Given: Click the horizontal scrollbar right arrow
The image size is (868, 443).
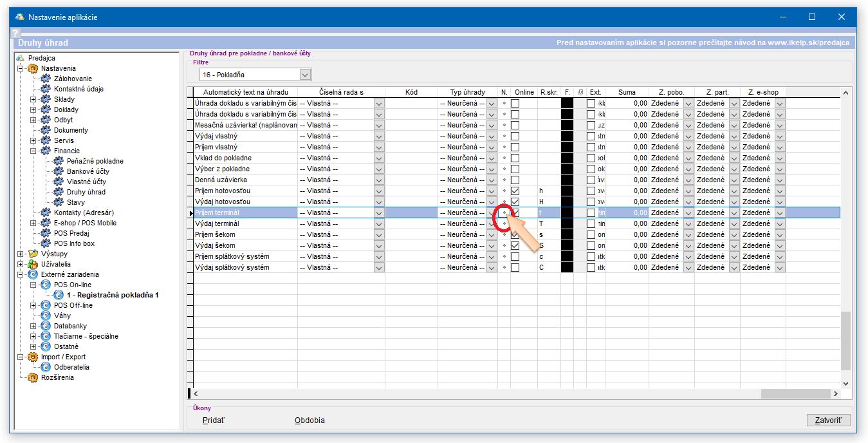Looking at the screenshot, I should [x=836, y=393].
